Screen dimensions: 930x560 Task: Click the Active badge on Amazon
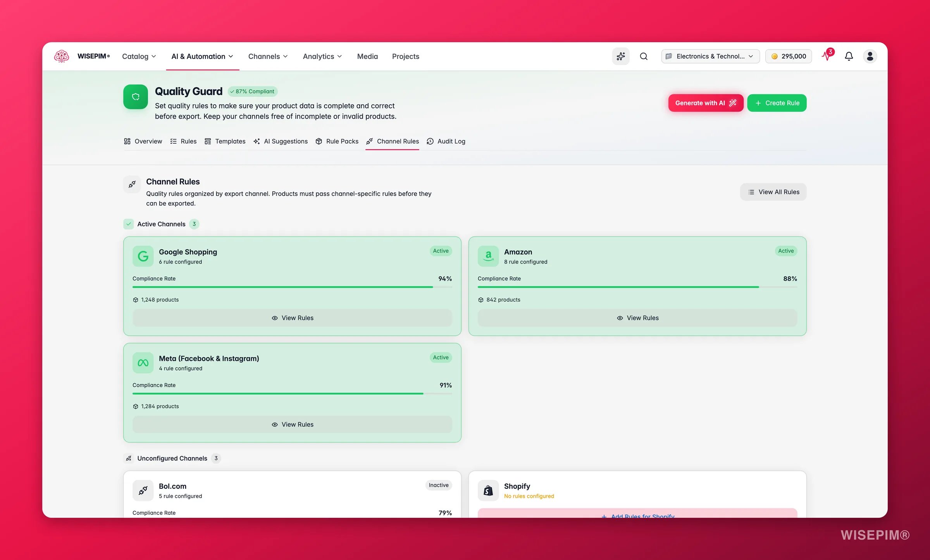tap(786, 251)
